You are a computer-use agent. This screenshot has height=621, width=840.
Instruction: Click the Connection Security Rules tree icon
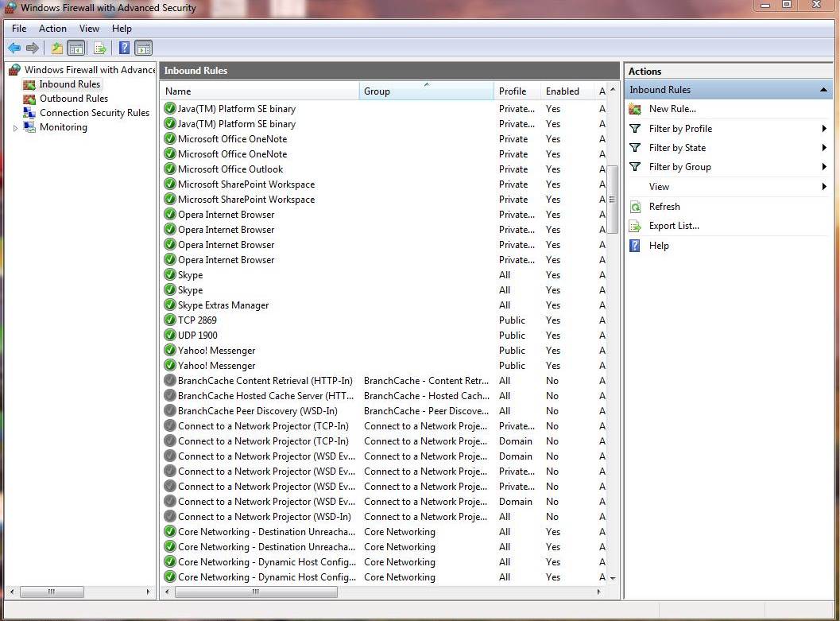click(29, 113)
